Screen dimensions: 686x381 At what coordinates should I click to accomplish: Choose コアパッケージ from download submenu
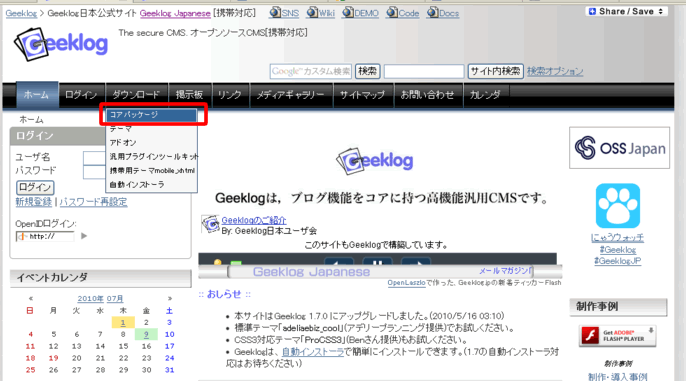(151, 115)
